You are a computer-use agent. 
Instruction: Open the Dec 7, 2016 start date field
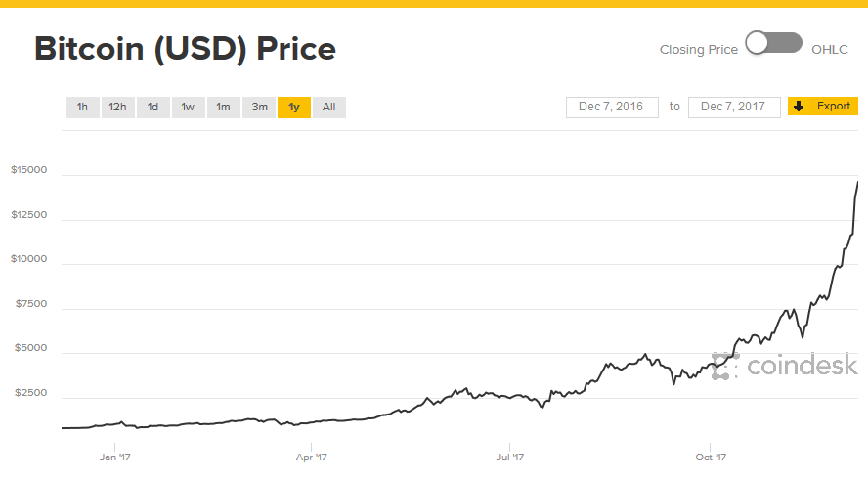(611, 107)
